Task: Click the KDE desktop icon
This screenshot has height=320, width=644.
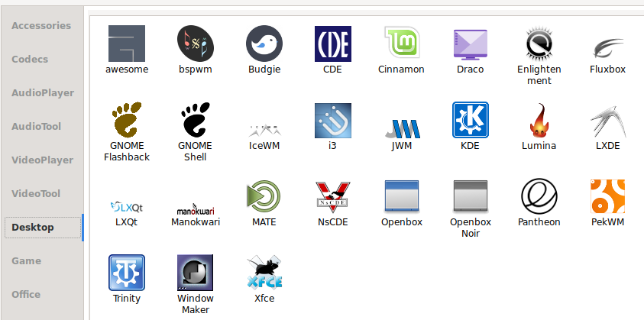Action: pyautogui.click(x=471, y=120)
